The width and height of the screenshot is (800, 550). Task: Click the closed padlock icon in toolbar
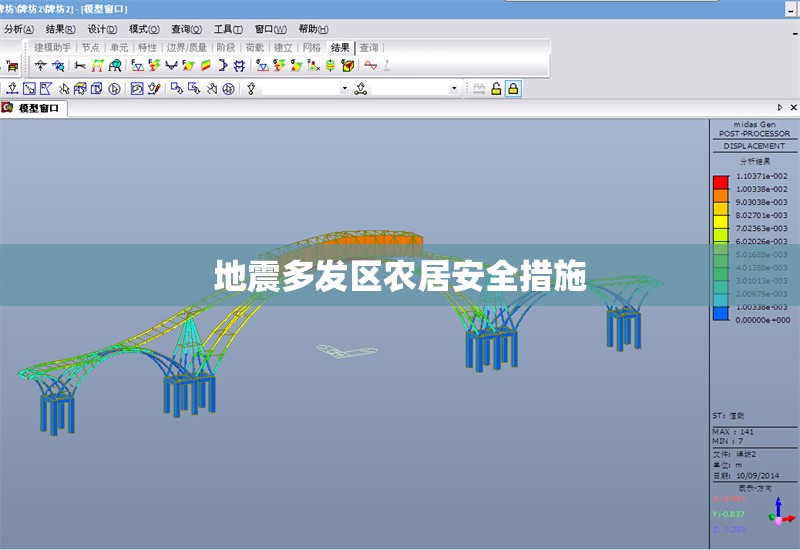coord(513,89)
